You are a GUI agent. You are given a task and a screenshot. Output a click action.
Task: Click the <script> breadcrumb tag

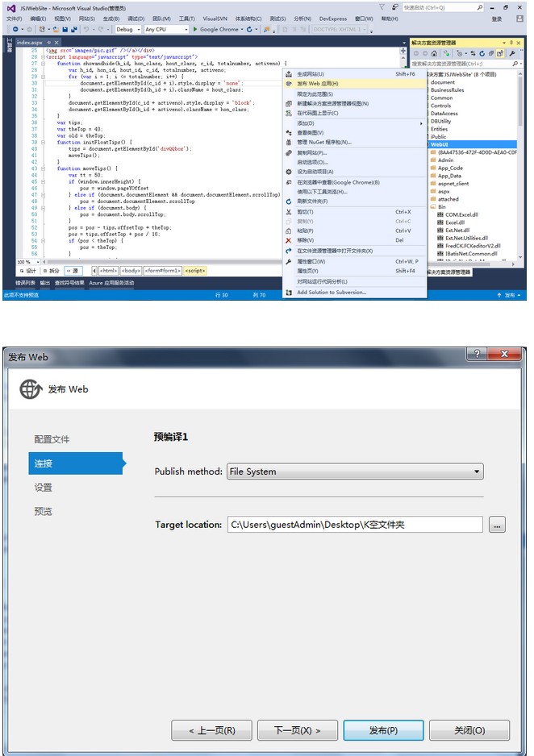tap(195, 271)
